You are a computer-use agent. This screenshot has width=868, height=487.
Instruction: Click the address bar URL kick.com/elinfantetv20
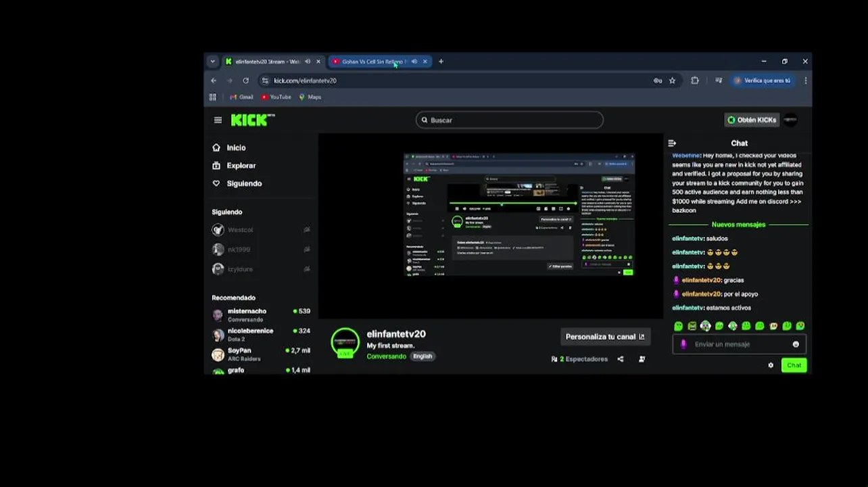(x=305, y=80)
